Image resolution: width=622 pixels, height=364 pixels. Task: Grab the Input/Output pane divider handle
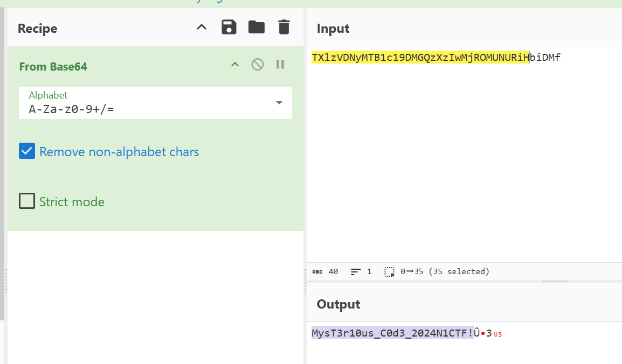point(555,281)
